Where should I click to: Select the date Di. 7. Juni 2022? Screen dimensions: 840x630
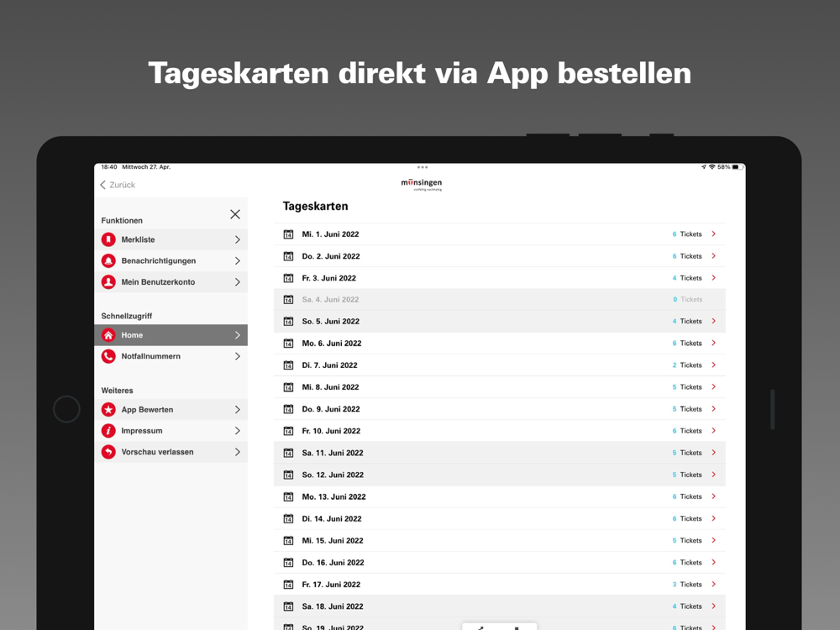[x=329, y=365]
